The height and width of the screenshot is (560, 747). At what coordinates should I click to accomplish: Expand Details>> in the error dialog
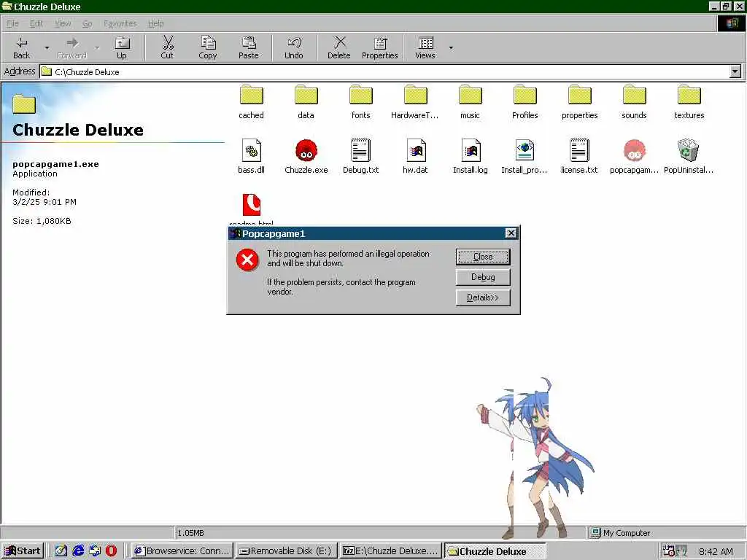tap(483, 297)
